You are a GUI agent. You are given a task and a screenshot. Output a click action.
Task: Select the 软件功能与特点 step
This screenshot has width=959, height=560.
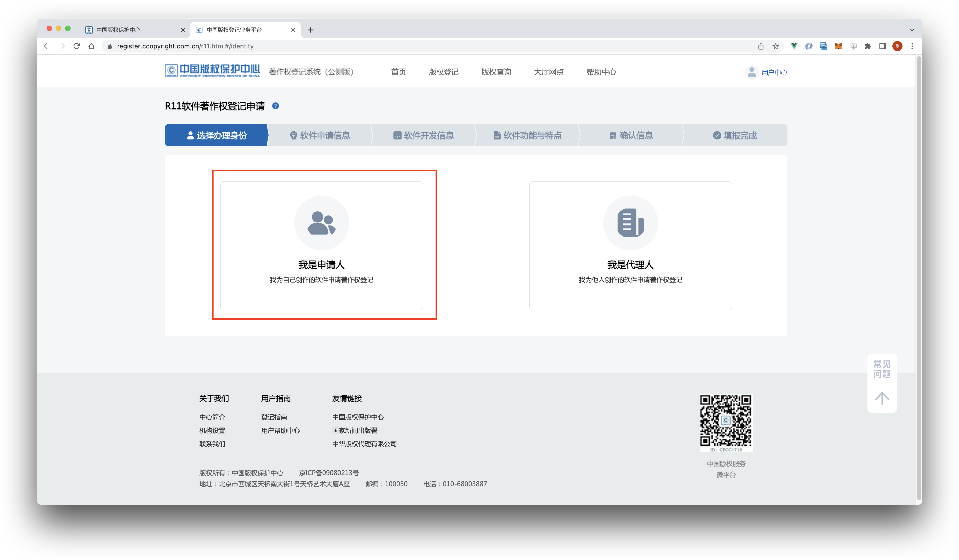click(527, 135)
